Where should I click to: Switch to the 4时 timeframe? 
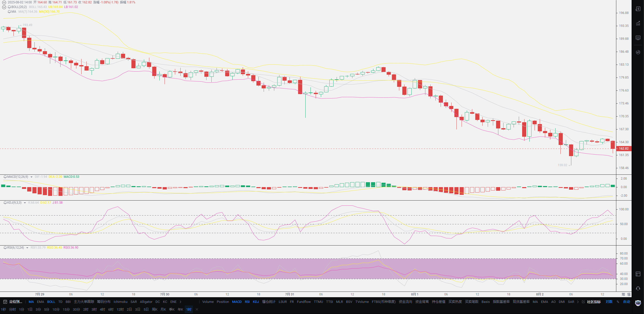102,309
